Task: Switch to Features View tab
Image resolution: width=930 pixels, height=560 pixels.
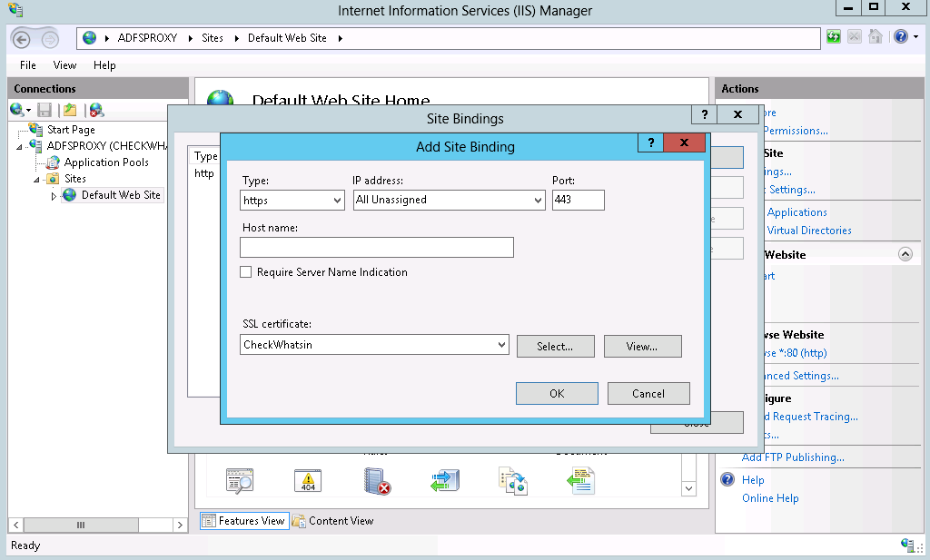Action: [x=244, y=521]
